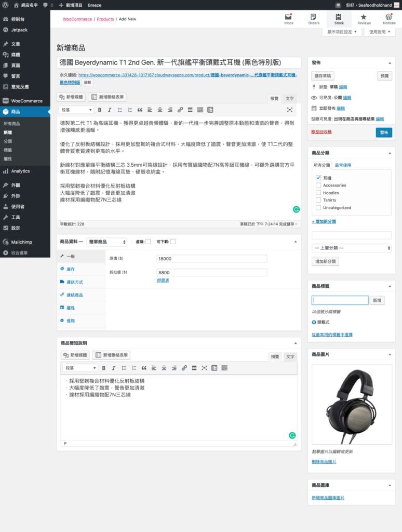The height and width of the screenshot is (532, 402).
Task: Insert blockquote in main editor
Action: 140,110
